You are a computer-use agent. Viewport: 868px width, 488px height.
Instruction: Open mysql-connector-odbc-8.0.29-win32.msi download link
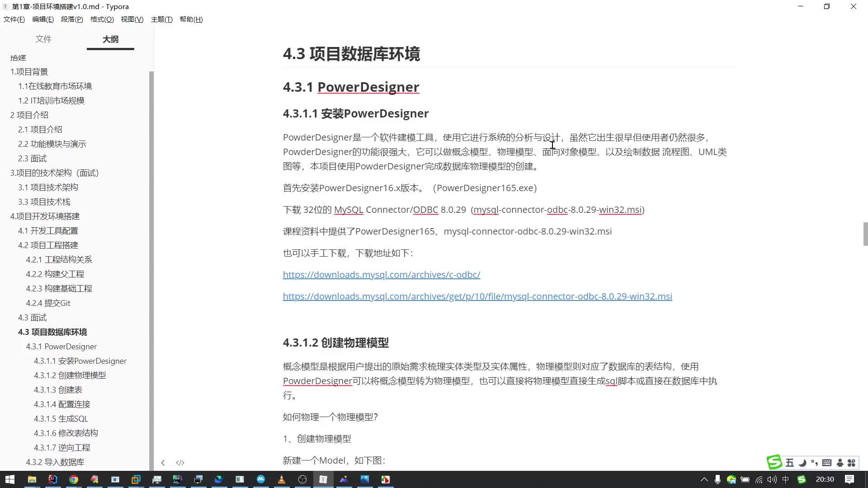[477, 296]
